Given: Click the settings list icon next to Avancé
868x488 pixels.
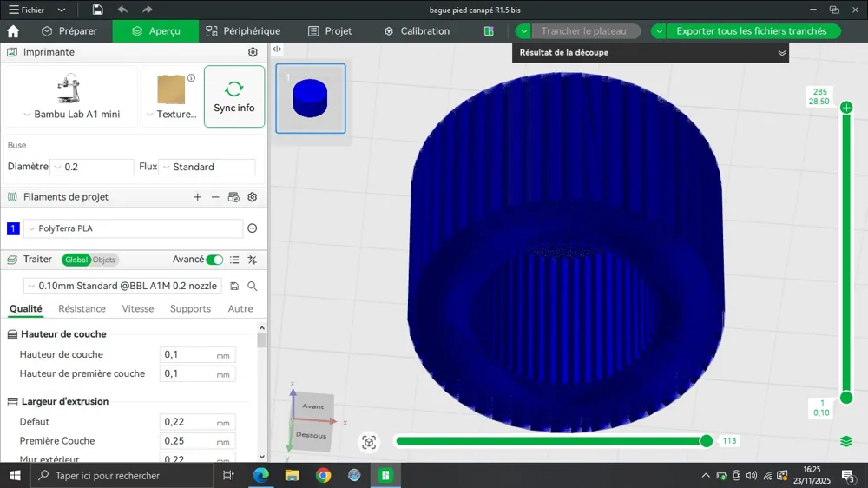Looking at the screenshot, I should (x=234, y=260).
